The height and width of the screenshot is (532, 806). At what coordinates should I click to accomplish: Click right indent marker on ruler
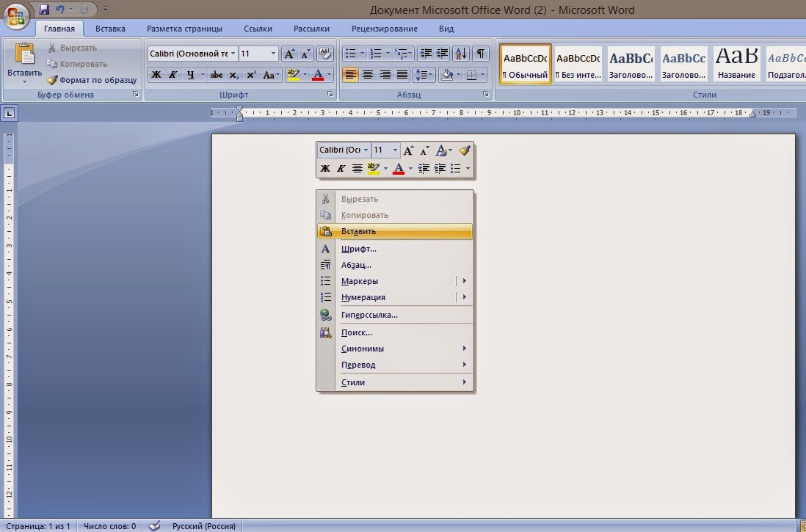tap(752, 114)
